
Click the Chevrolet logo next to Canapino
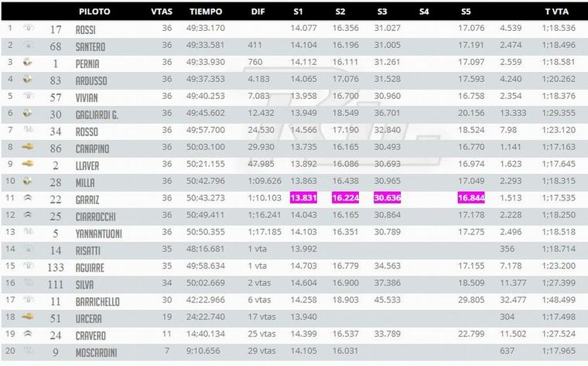click(27, 146)
